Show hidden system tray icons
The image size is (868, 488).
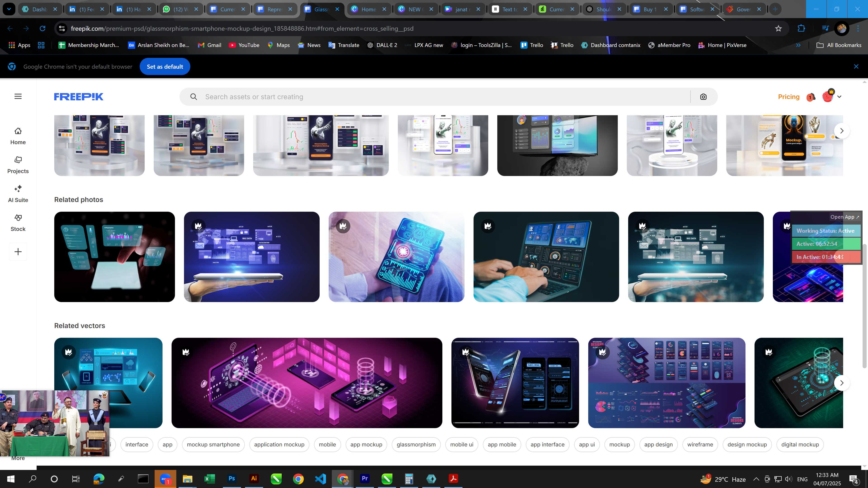756,479
